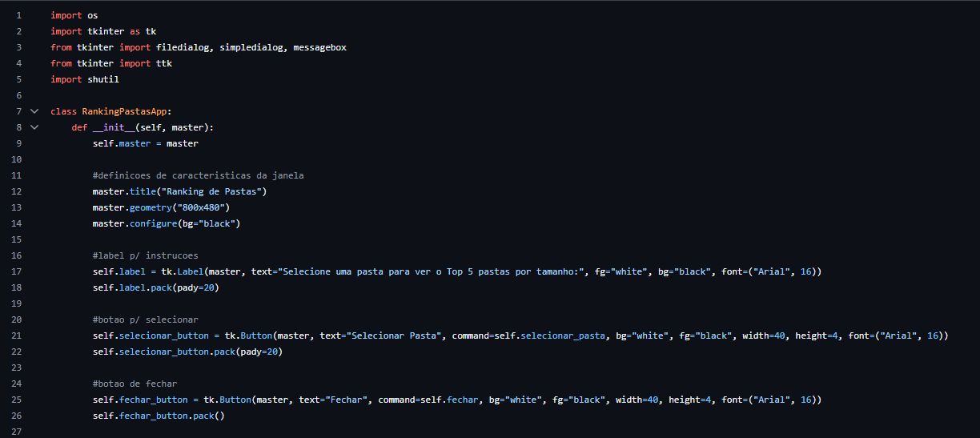The height and width of the screenshot is (438, 980).
Task: Click line number 5 in the gutter
Action: 18,79
